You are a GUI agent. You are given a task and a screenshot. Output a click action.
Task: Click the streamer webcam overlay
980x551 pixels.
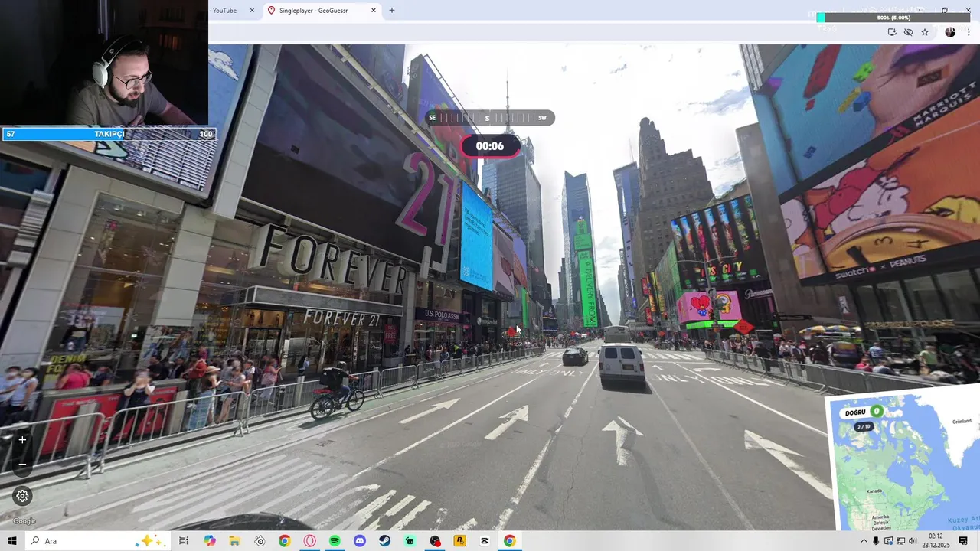104,63
